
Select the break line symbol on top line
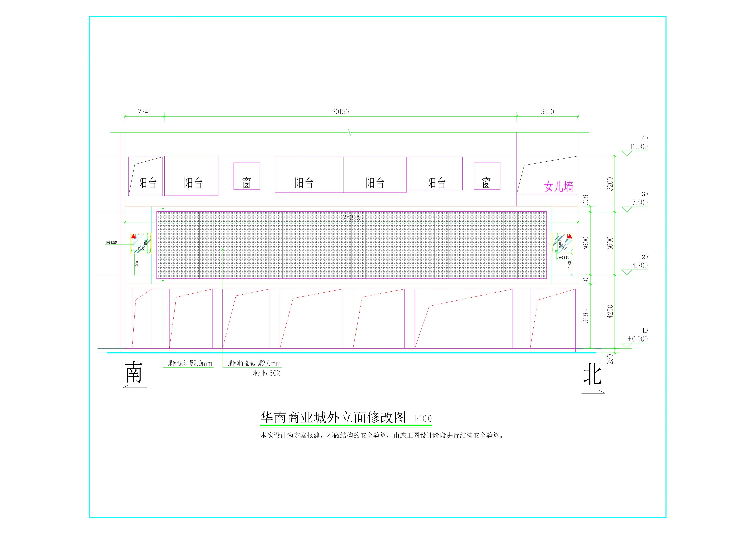350,133
